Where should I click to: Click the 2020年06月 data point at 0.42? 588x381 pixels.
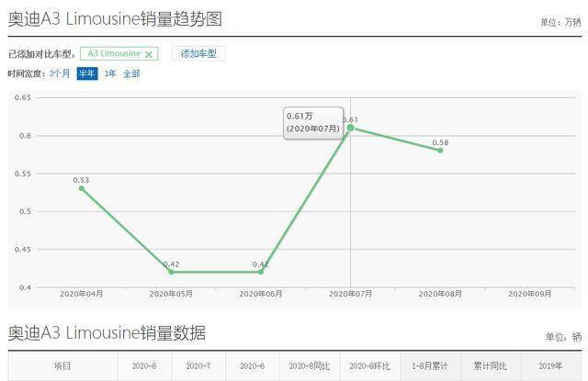pos(261,272)
